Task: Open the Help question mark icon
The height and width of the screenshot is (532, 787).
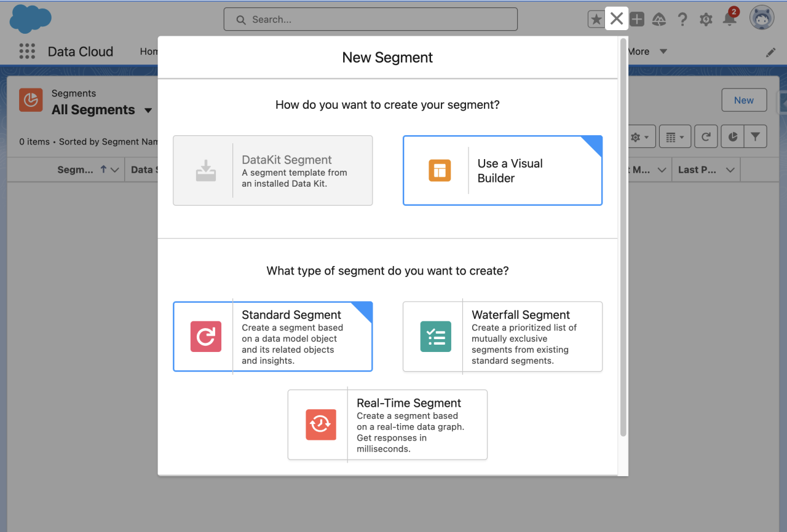Action: pyautogui.click(x=682, y=19)
